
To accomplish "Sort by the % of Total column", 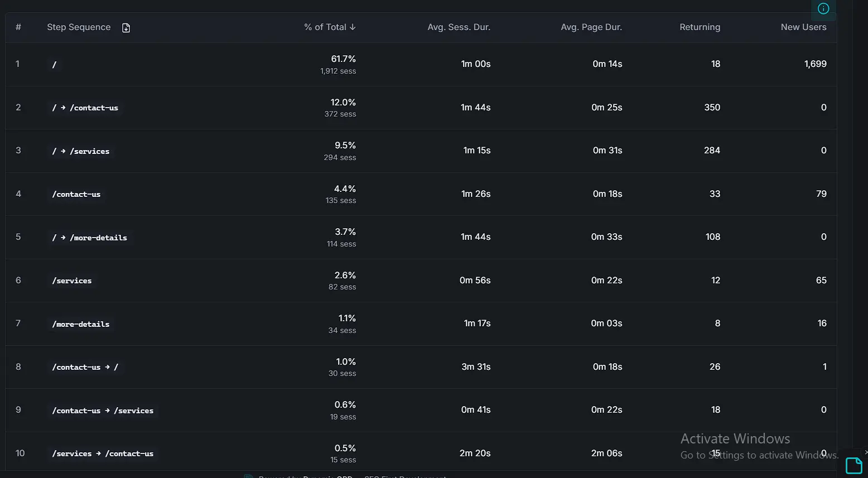I will click(x=330, y=27).
